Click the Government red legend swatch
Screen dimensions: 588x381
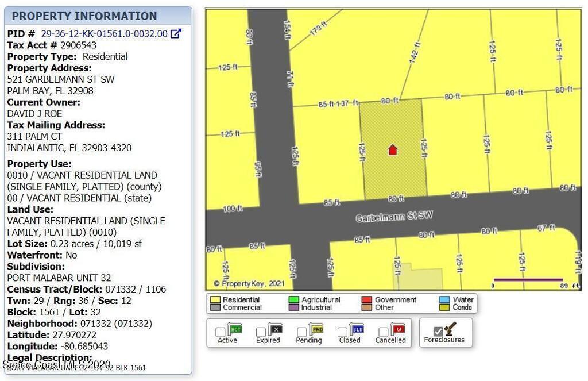click(367, 299)
